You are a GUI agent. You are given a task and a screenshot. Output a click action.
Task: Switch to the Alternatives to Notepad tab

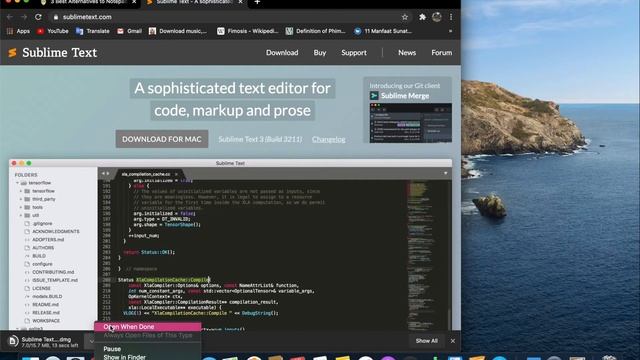click(87, 2)
